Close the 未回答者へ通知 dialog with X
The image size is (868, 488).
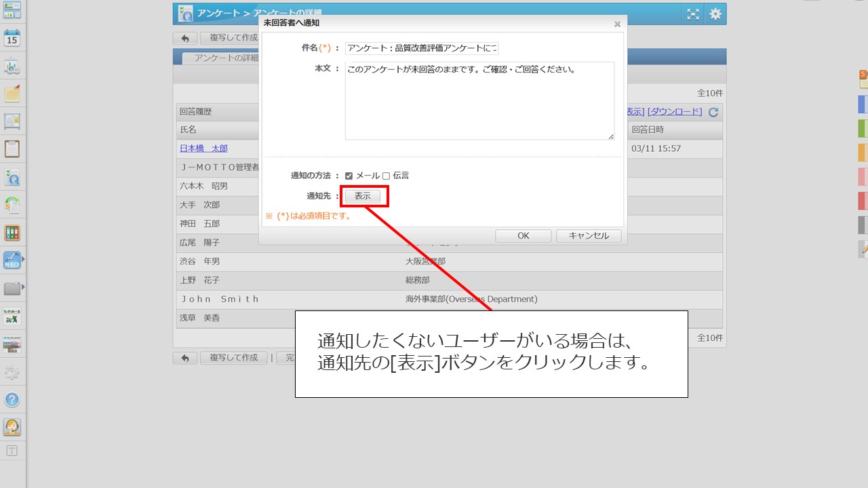click(617, 24)
